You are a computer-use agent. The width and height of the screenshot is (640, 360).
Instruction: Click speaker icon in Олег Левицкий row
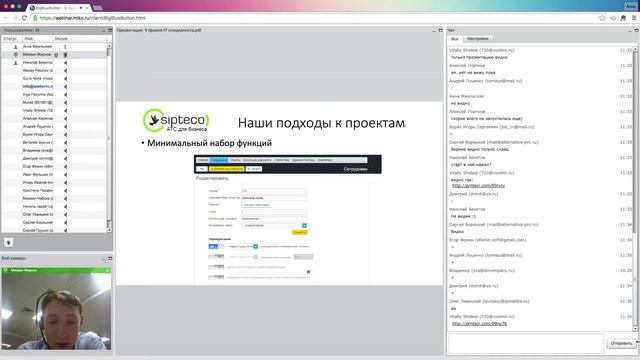[x=65, y=214]
